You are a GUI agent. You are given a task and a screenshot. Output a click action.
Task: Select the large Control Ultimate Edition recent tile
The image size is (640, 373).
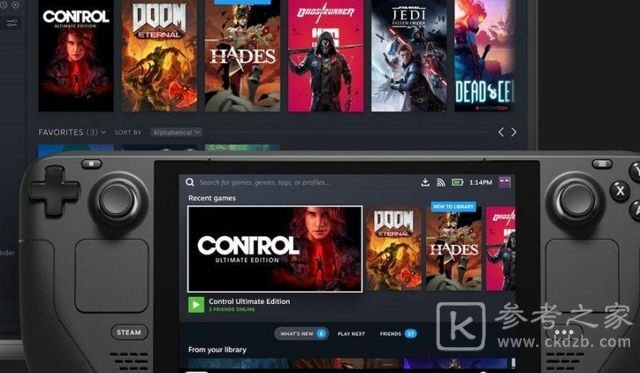click(275, 249)
